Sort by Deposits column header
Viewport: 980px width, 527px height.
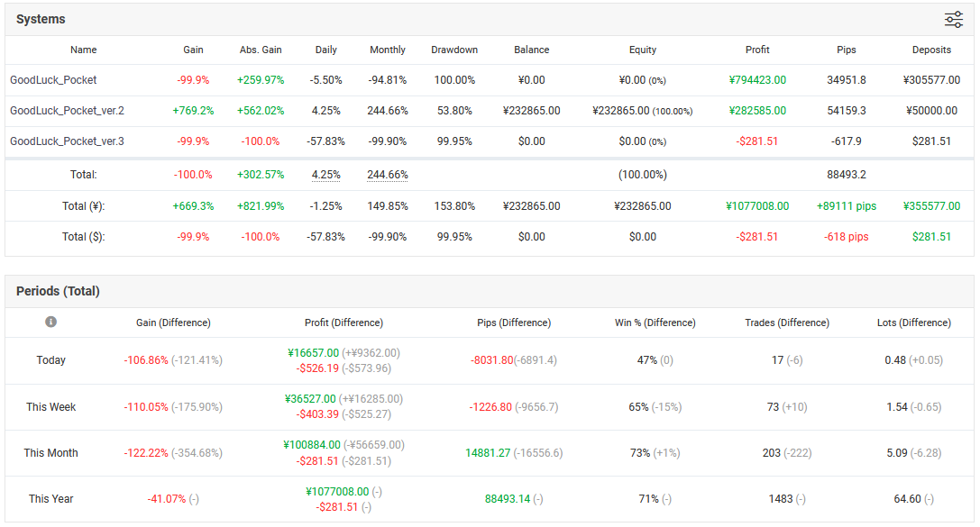click(931, 50)
